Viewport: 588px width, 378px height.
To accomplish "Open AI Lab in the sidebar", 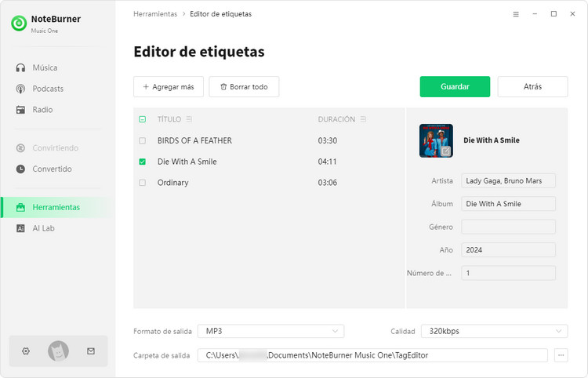I will point(35,228).
